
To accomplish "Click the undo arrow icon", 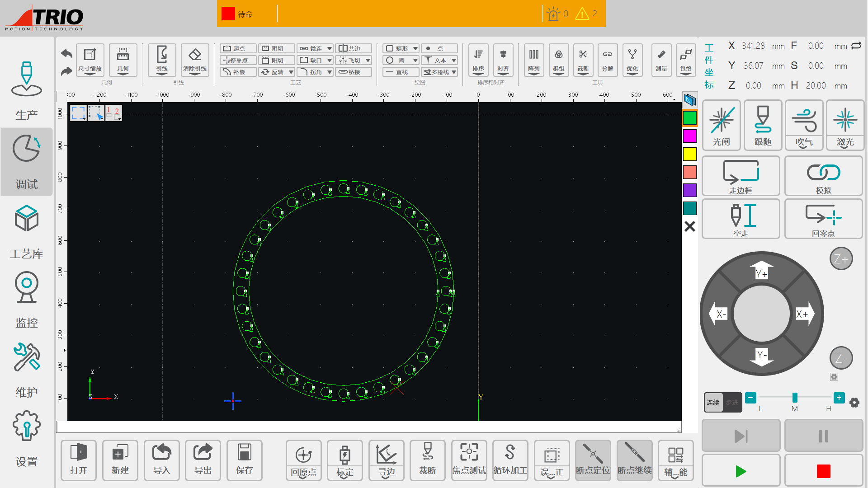I will pos(66,54).
